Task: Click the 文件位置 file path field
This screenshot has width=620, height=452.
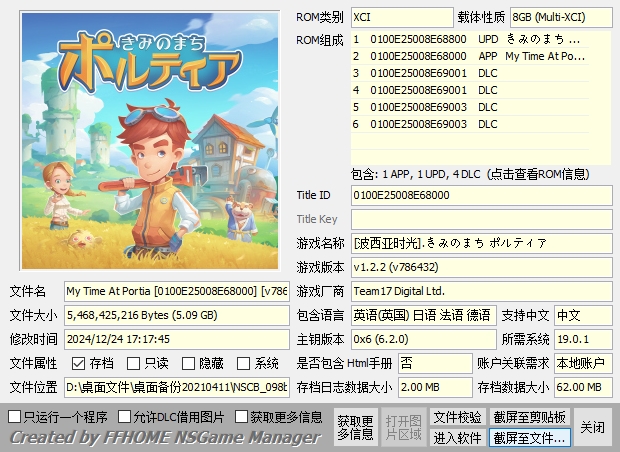Action: pyautogui.click(x=176, y=387)
